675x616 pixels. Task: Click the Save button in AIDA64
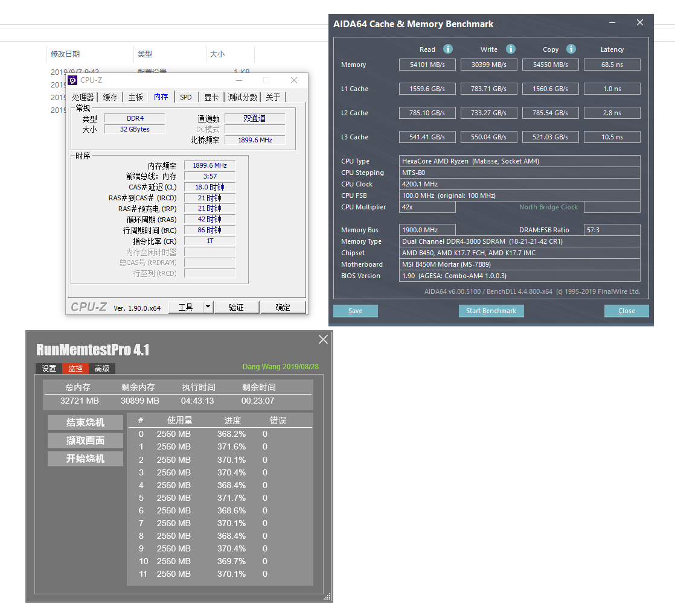(356, 311)
